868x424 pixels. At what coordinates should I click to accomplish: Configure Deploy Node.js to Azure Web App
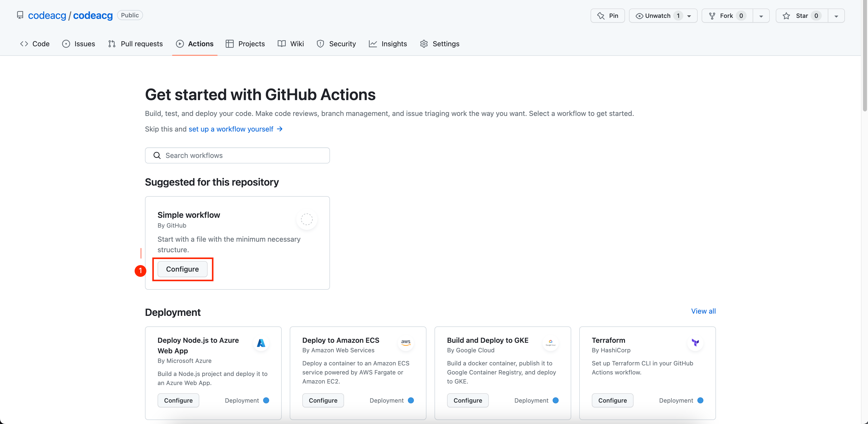tap(178, 400)
